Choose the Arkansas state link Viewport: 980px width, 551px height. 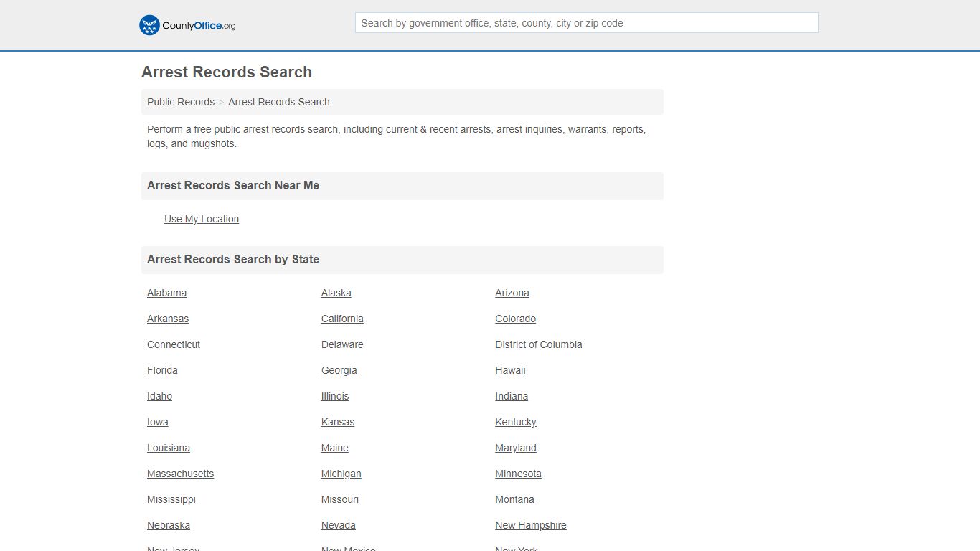tap(168, 319)
